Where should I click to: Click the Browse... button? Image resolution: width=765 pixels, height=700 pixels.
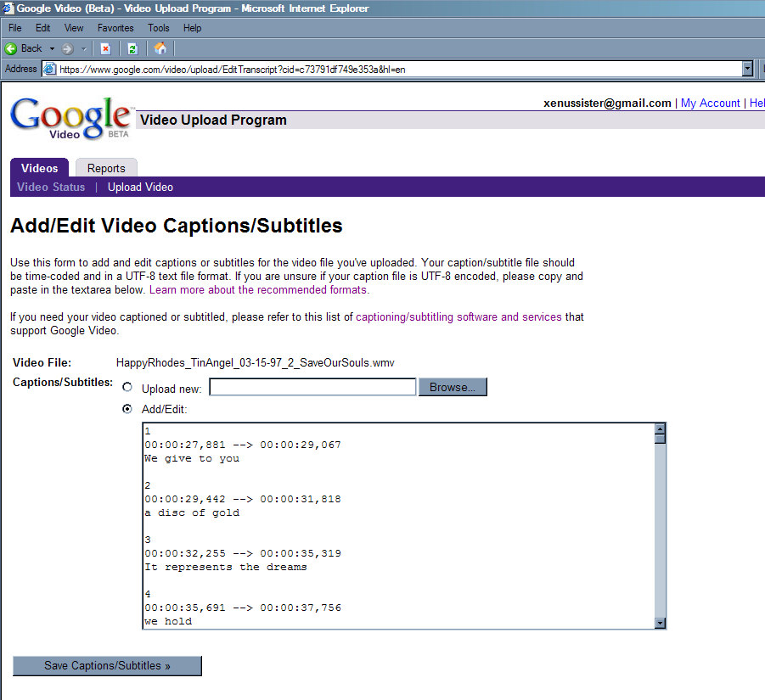point(453,387)
